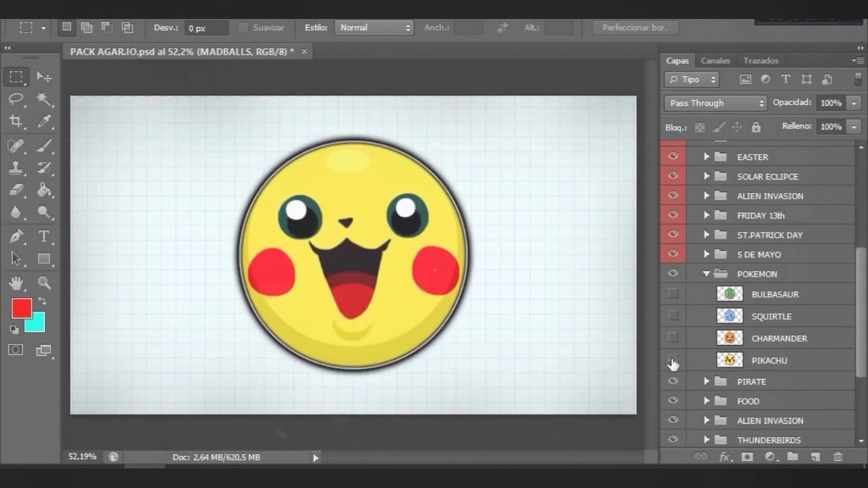Select the Clone Stamp tool
Viewport: 868px width, 488px height.
click(16, 167)
